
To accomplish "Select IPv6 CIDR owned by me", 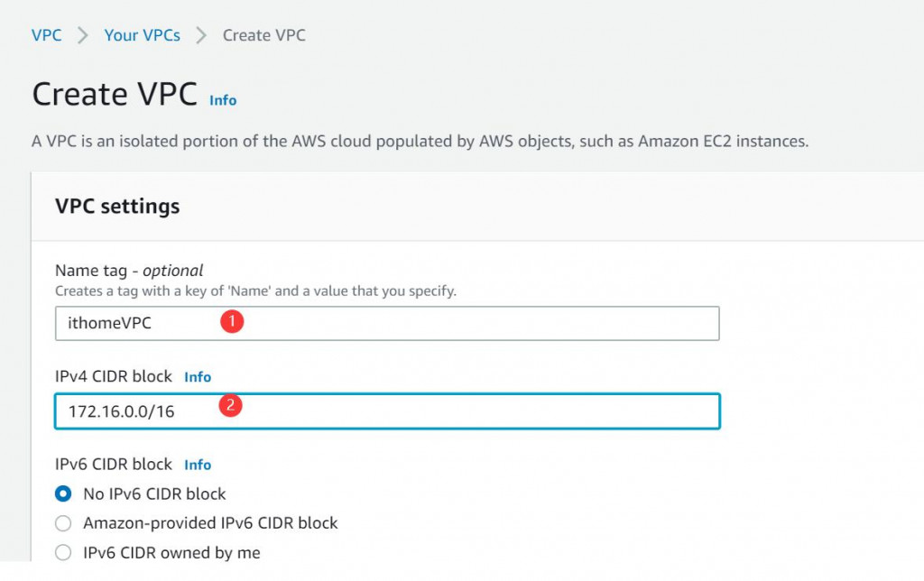I will pyautogui.click(x=63, y=552).
